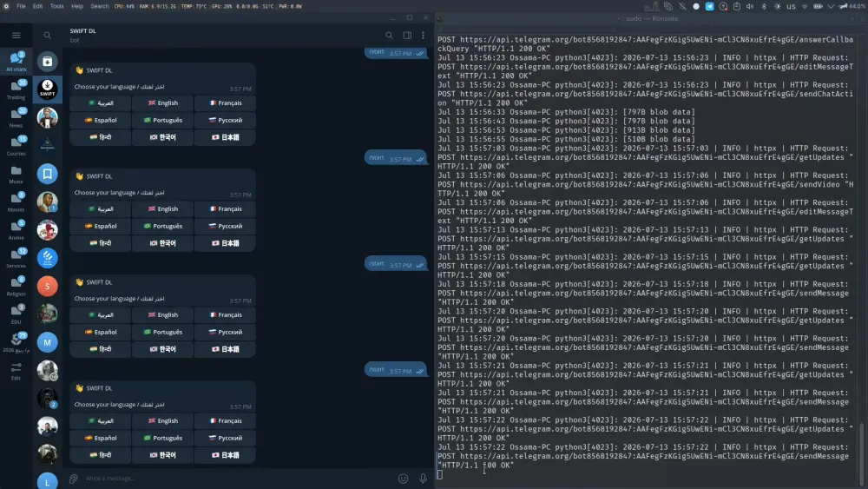868x489 pixels.
Task: Choose Русский in the bottom-most language message
Action: [x=226, y=438]
